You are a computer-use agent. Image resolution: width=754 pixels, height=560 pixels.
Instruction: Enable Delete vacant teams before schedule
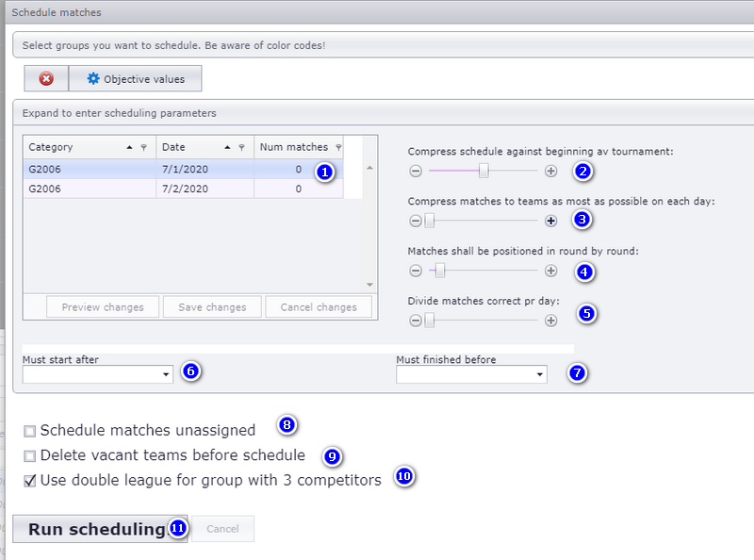pyautogui.click(x=30, y=456)
